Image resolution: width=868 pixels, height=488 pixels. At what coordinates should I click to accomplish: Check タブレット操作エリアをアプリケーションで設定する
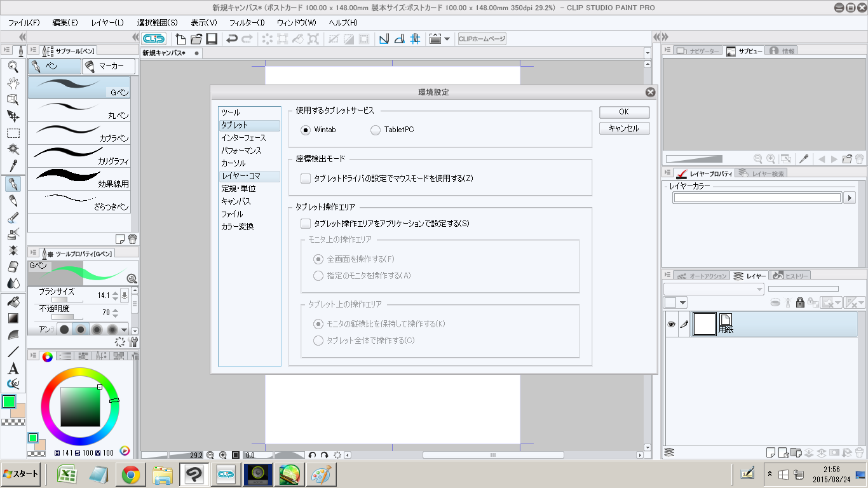[x=306, y=224]
